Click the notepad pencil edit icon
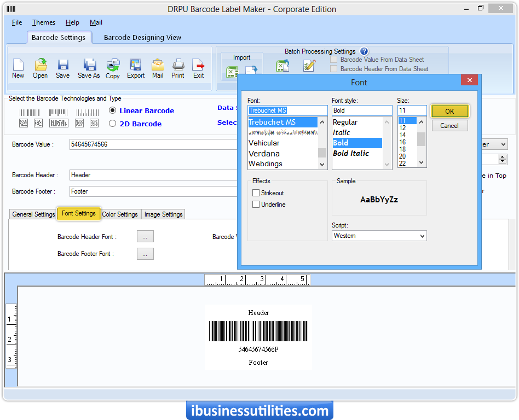The height and width of the screenshot is (420, 519). 309,66
